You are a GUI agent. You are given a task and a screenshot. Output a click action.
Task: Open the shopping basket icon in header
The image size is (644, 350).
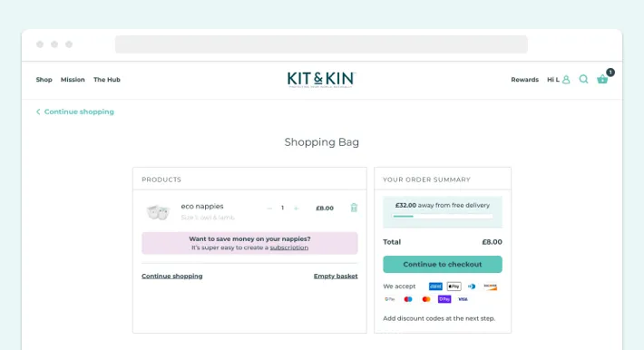602,79
